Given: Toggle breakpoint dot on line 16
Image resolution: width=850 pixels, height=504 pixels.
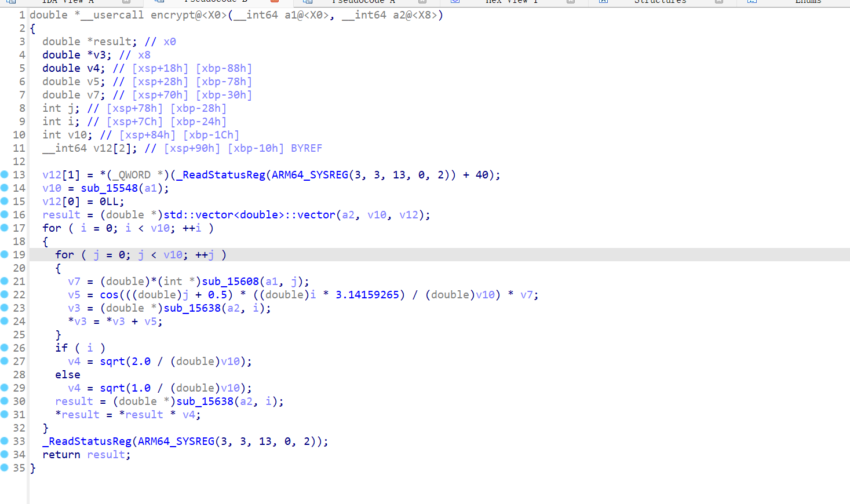Looking at the screenshot, I should (x=5, y=214).
